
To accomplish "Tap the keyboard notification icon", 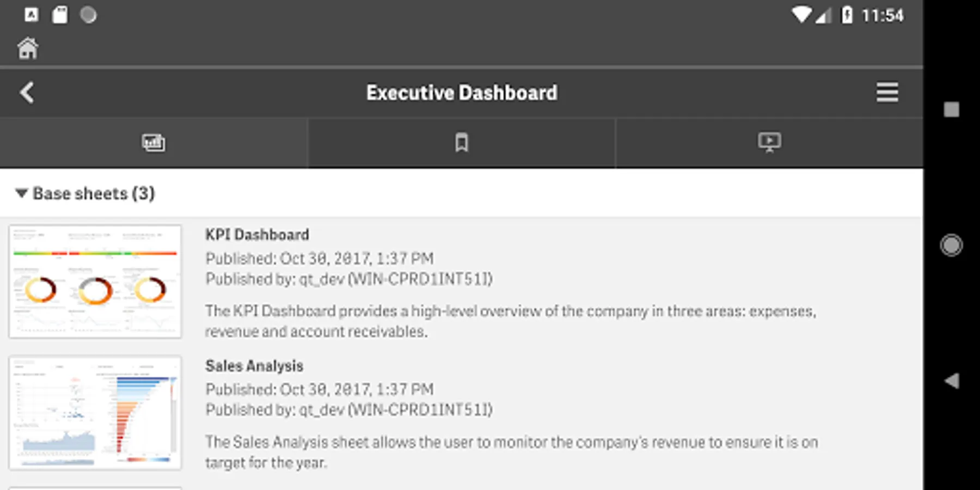I will click(32, 15).
